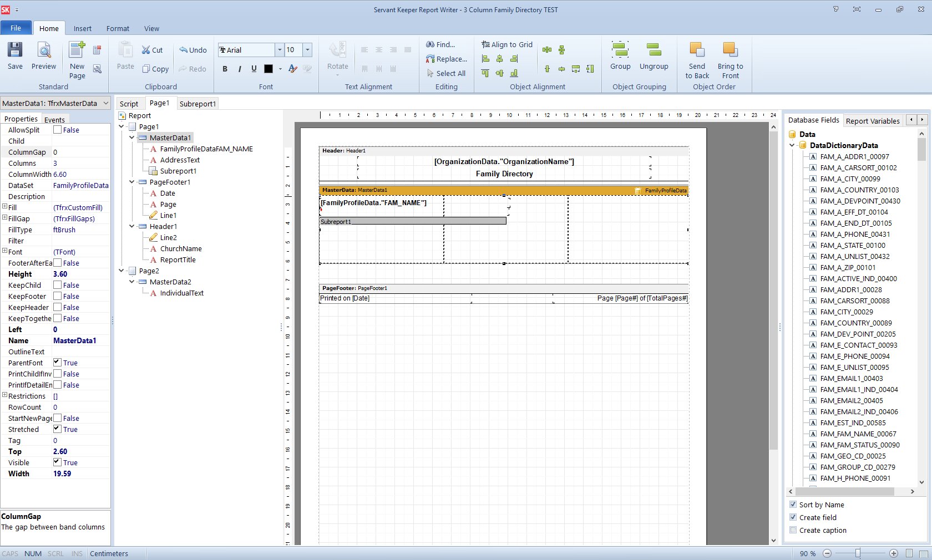Open the Report Variables tab
The width and height of the screenshot is (932, 560).
tap(872, 121)
